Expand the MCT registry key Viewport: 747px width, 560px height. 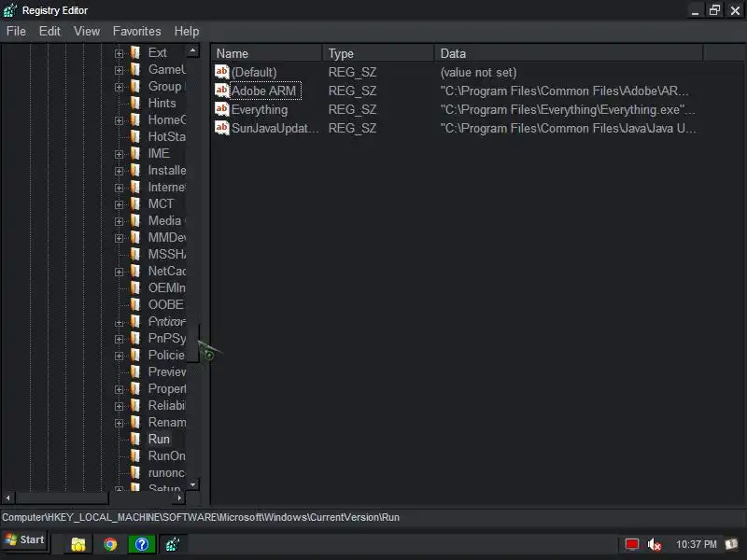(x=120, y=204)
